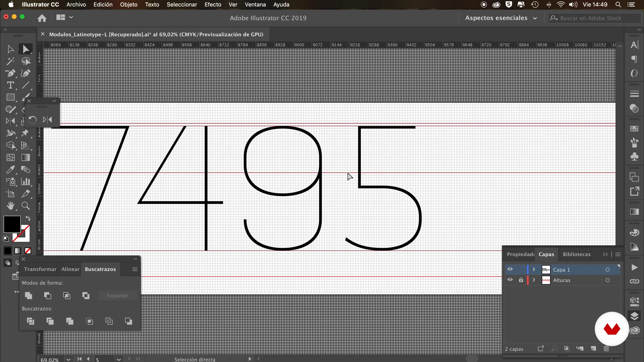
Task: Click the Minus Front shape mode icon
Action: pyautogui.click(x=48, y=296)
